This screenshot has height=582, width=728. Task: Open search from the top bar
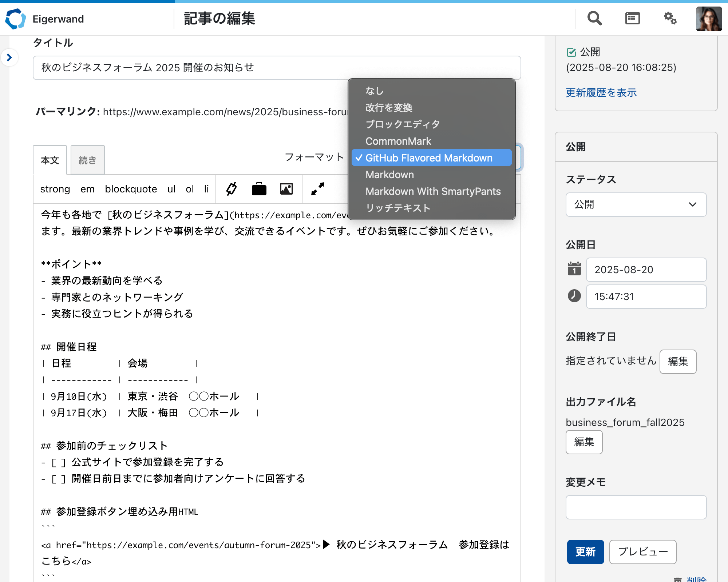click(594, 18)
